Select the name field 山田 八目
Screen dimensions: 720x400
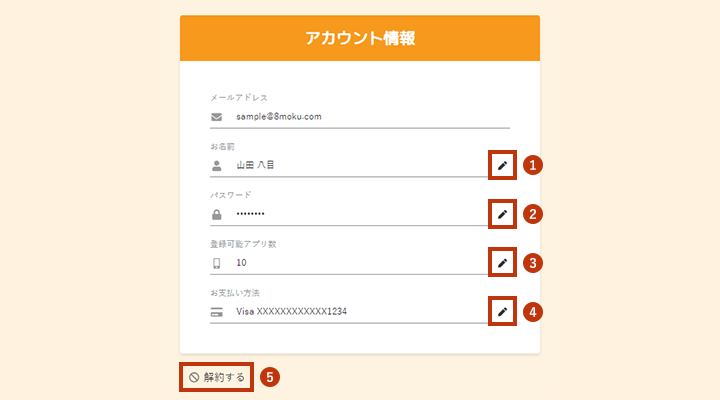(x=255, y=166)
